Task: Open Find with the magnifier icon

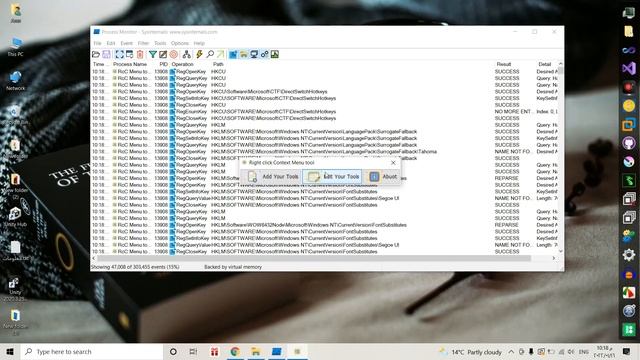Action: [210, 54]
